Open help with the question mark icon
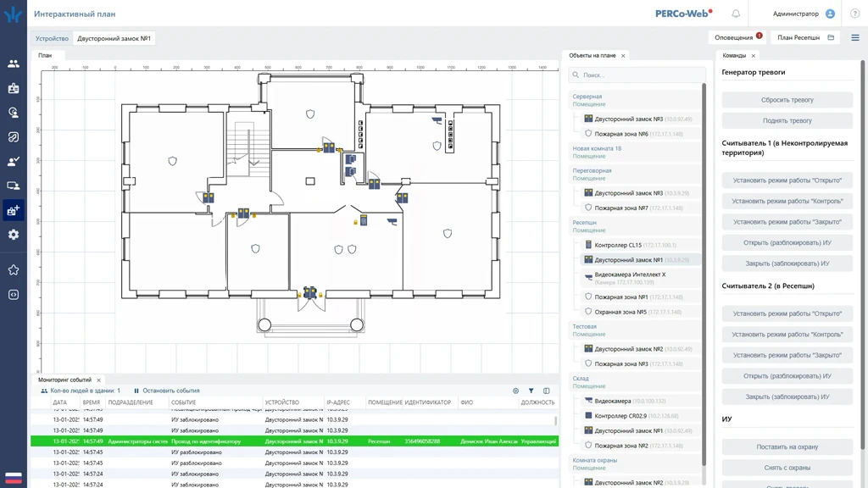 (x=854, y=14)
